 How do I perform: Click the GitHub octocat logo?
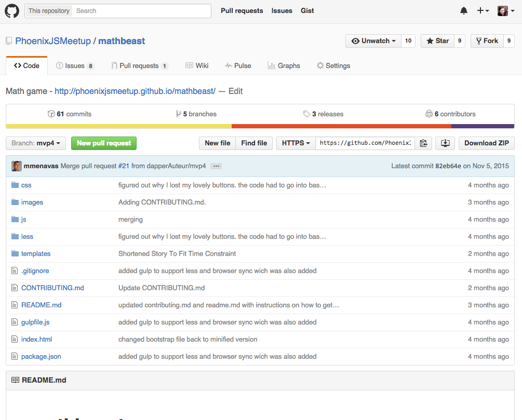coord(11,11)
